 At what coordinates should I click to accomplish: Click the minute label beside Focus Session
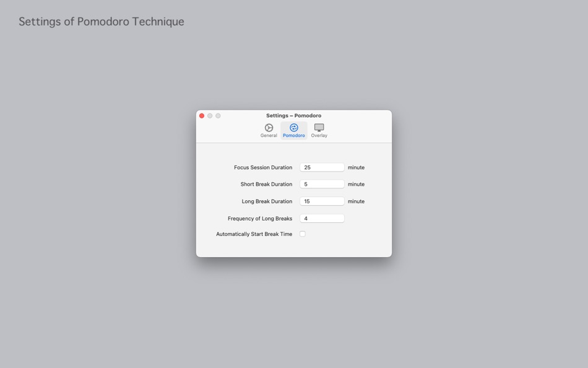point(356,167)
